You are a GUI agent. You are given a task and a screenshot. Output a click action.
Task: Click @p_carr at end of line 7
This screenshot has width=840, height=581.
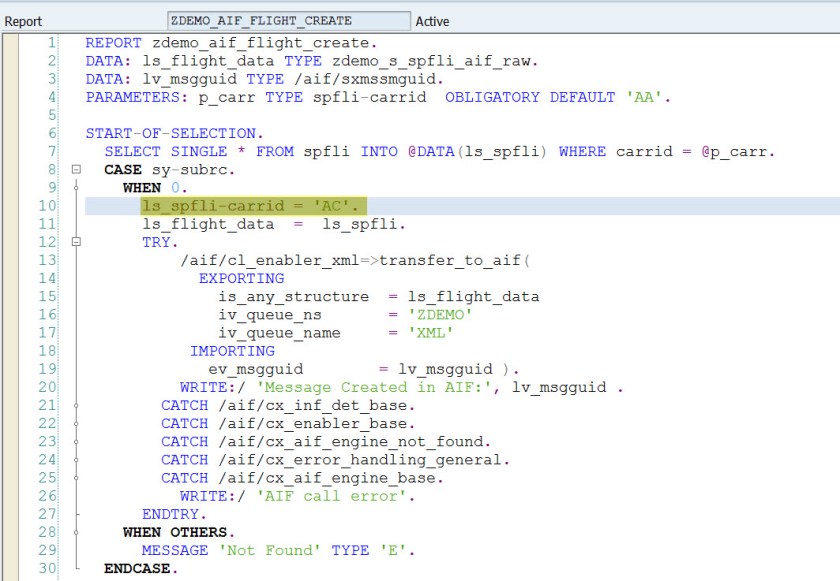[734, 152]
